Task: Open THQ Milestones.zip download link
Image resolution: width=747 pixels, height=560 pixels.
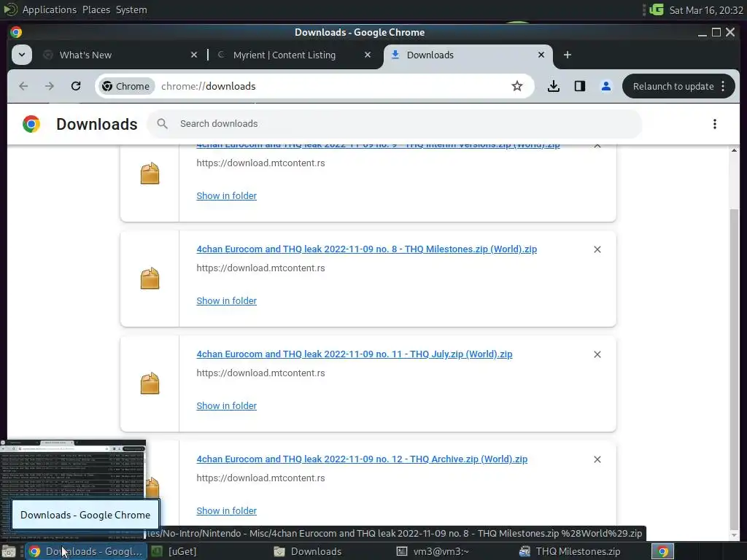Action: pyautogui.click(x=366, y=249)
